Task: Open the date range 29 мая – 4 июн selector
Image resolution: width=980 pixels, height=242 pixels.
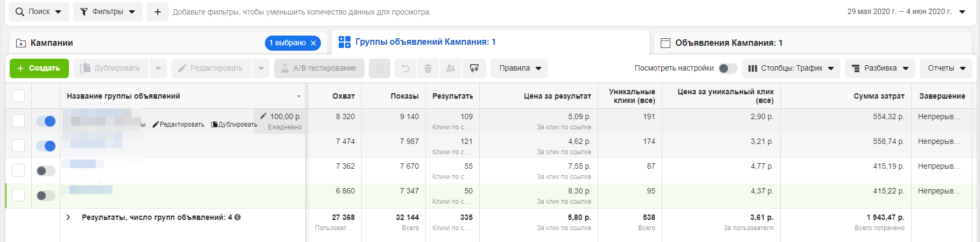Action: click(906, 12)
